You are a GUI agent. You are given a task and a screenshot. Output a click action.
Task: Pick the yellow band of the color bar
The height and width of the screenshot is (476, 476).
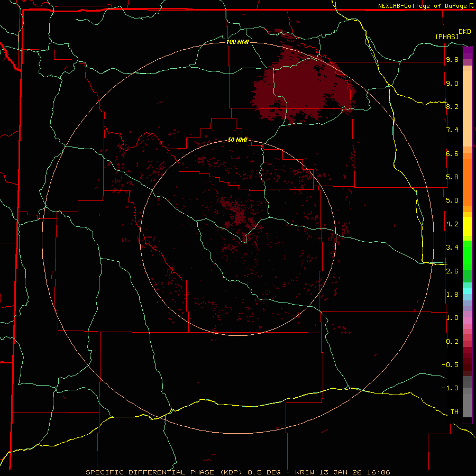(x=467, y=226)
